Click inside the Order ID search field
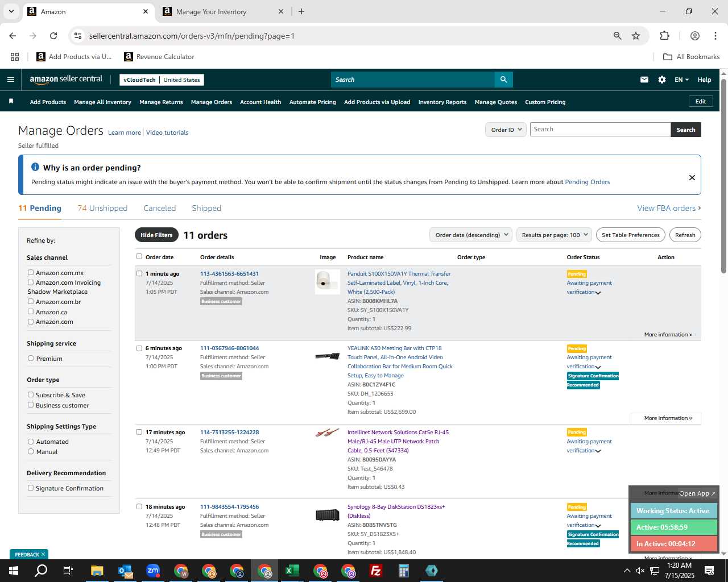Image resolution: width=728 pixels, height=582 pixels. pos(600,130)
